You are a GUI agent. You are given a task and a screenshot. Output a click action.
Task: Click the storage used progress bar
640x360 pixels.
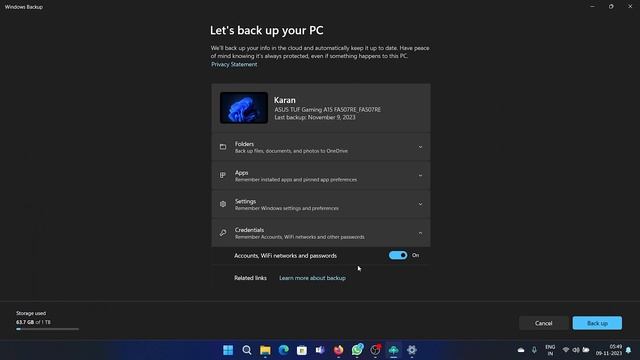pos(47,329)
